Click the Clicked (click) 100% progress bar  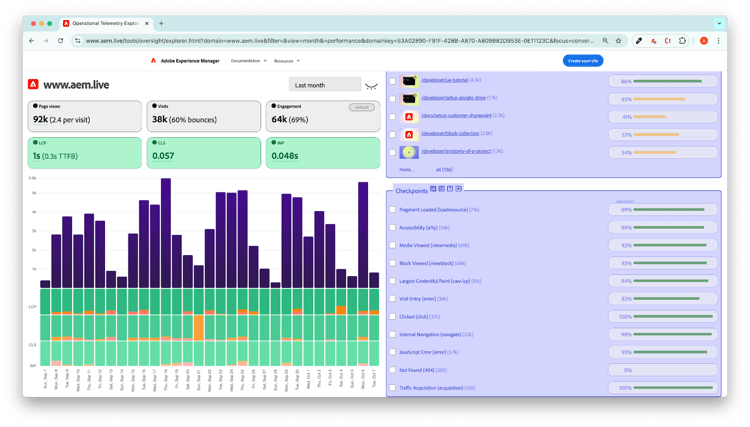[662, 316]
